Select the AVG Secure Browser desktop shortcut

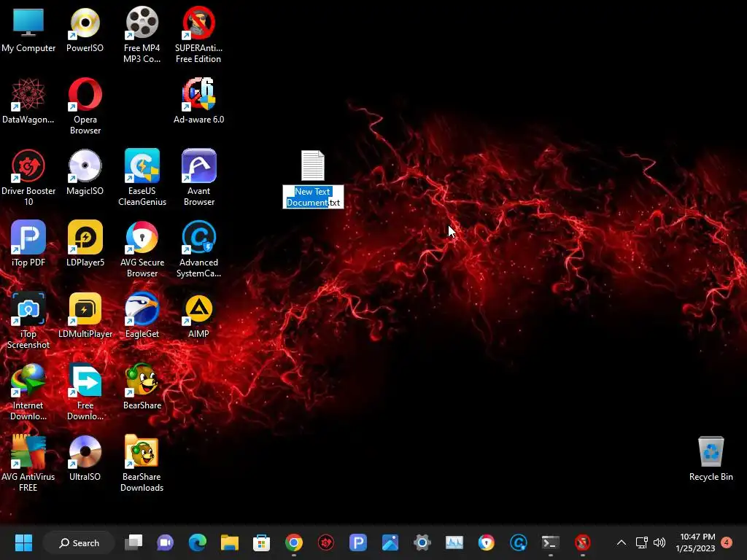tap(142, 249)
